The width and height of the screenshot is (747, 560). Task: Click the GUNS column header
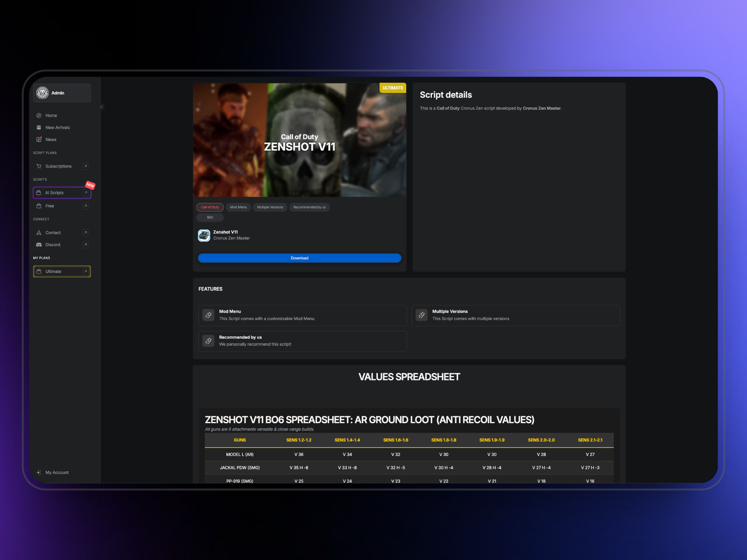tap(240, 440)
